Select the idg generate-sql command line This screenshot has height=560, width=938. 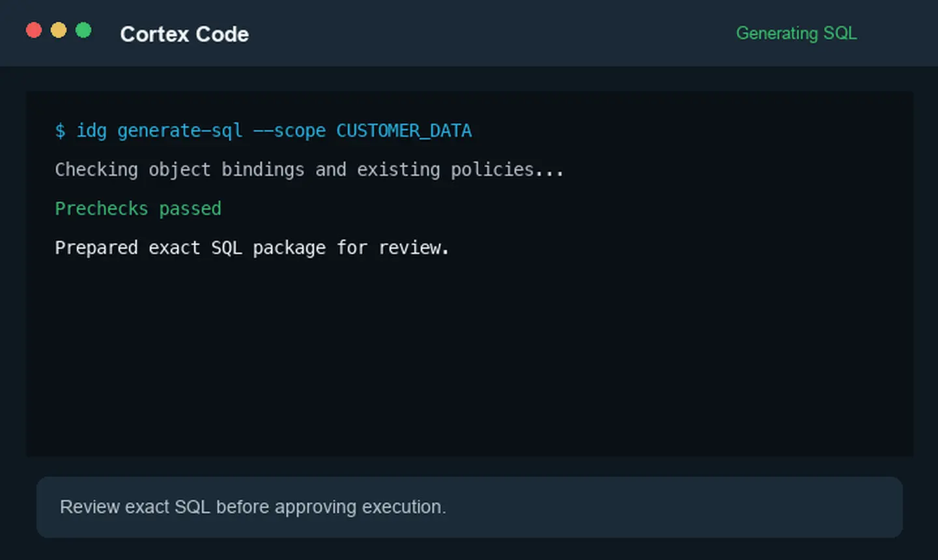tap(263, 131)
